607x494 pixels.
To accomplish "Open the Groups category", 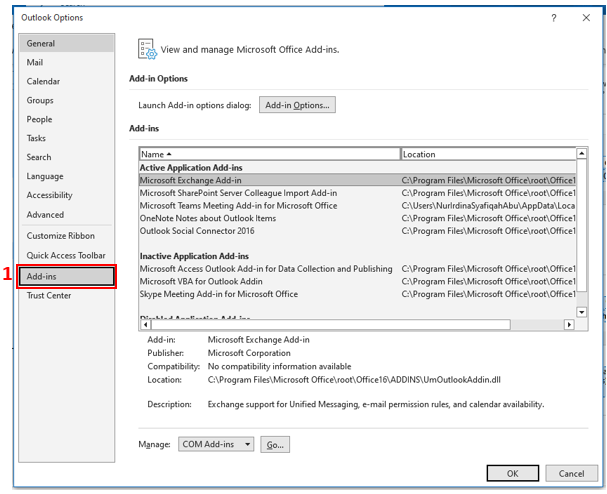I will pos(67,100).
